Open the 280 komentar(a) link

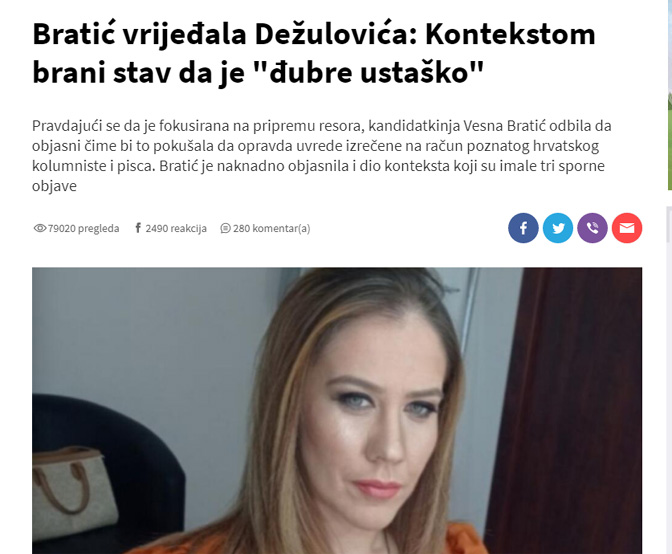[x=271, y=228]
